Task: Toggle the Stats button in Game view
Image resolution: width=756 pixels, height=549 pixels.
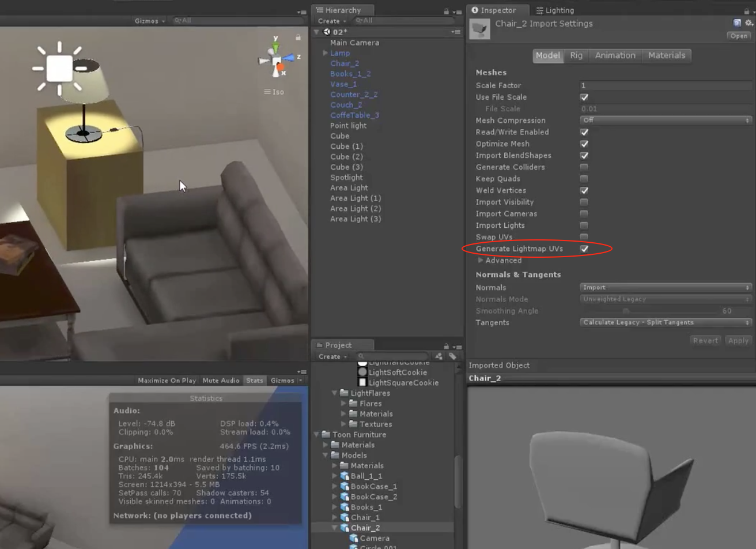Action: point(254,381)
